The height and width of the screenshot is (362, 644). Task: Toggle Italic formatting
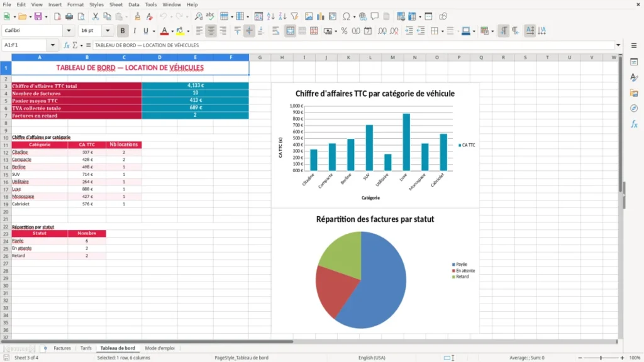tap(135, 31)
